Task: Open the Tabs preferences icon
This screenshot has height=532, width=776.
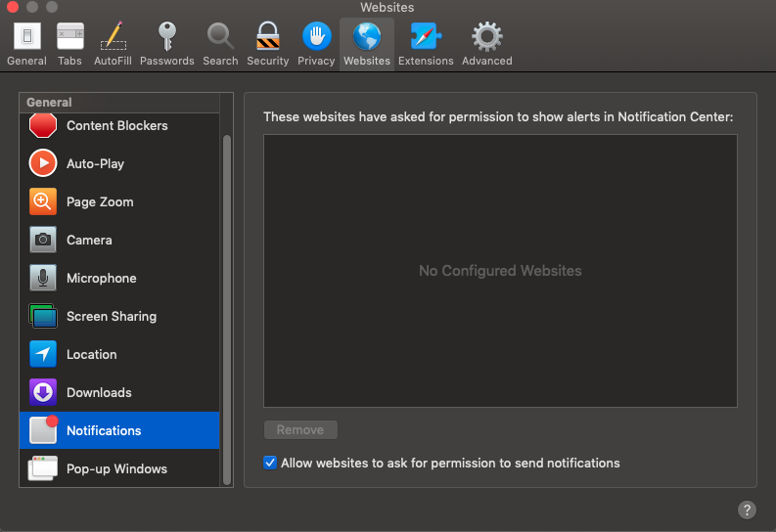Action: pos(69,36)
